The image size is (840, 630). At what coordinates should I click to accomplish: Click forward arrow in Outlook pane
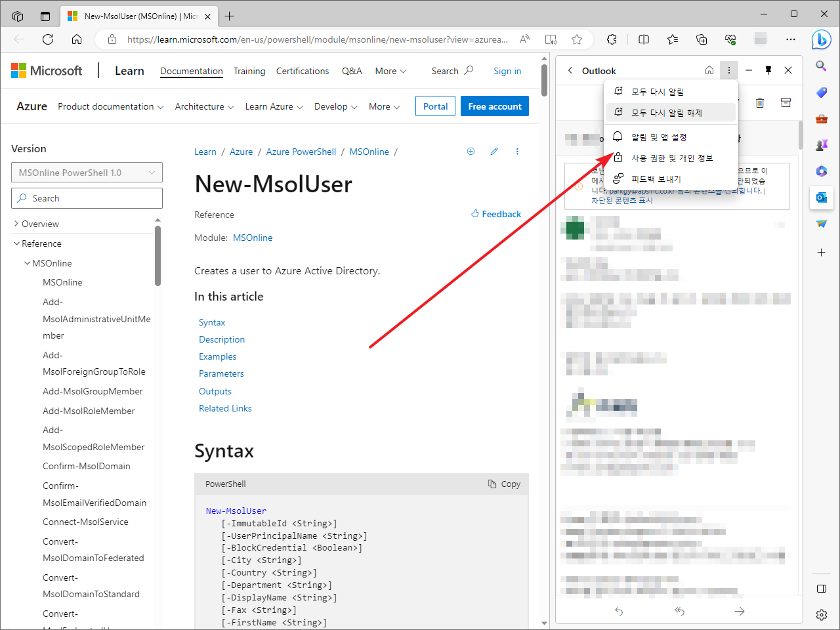(740, 611)
